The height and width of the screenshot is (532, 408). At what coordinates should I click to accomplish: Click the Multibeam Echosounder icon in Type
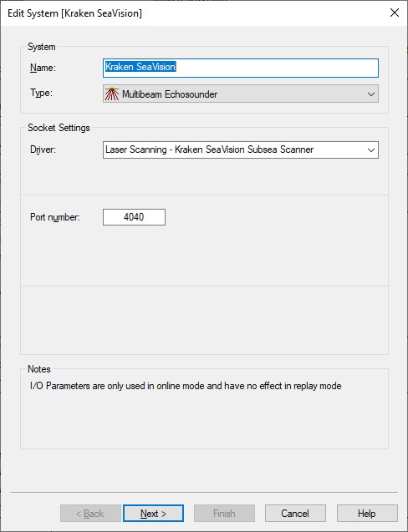[112, 94]
